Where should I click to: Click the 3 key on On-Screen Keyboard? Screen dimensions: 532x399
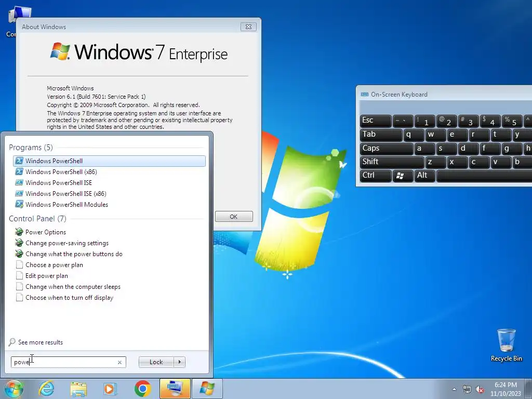(x=468, y=121)
